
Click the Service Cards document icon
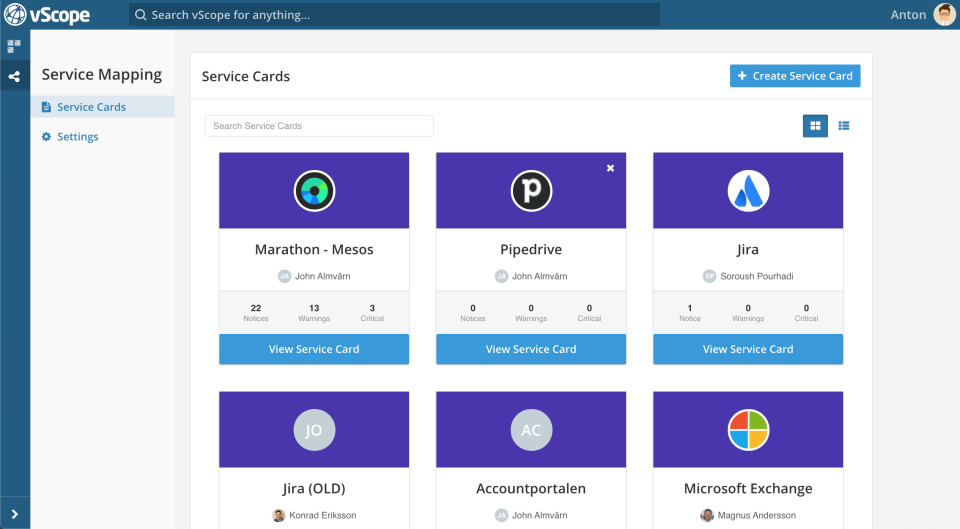46,107
